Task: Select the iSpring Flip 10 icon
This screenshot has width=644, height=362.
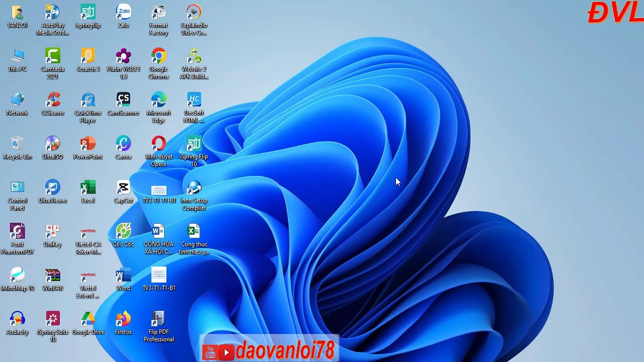Action: pos(194,151)
